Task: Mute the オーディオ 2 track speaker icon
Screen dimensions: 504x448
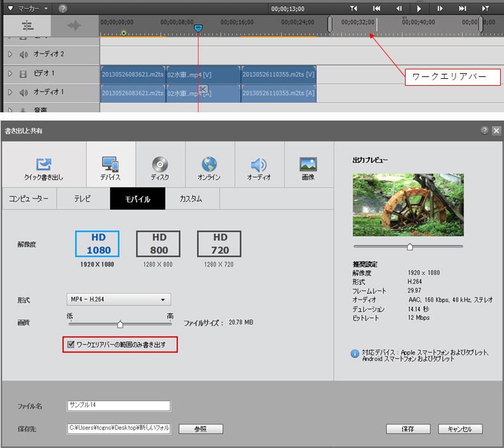Action: pyautogui.click(x=23, y=54)
